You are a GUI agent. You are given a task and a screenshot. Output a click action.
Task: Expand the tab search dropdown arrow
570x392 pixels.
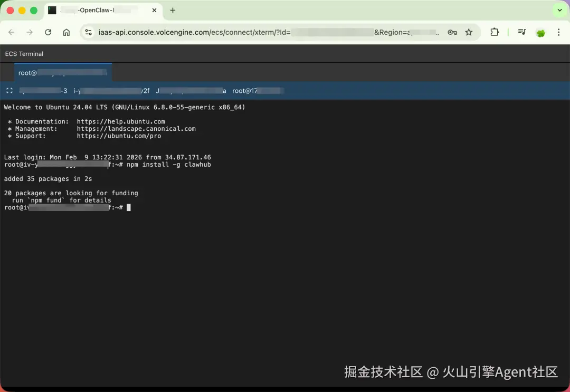(x=560, y=10)
